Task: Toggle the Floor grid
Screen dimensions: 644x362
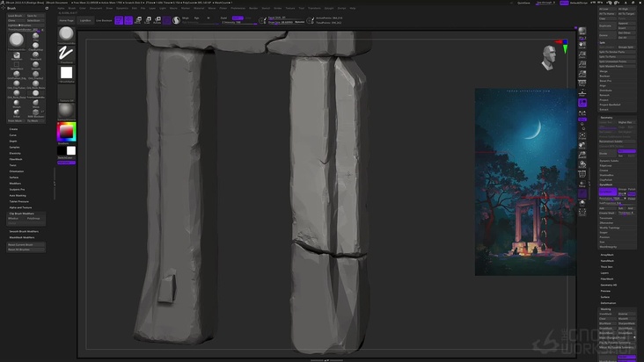Action: tap(582, 93)
